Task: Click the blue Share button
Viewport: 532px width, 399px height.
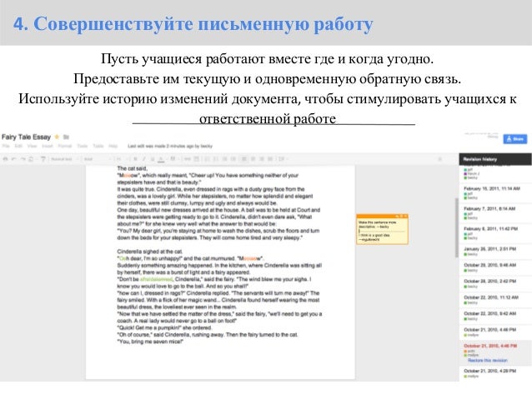Action: coord(515,138)
